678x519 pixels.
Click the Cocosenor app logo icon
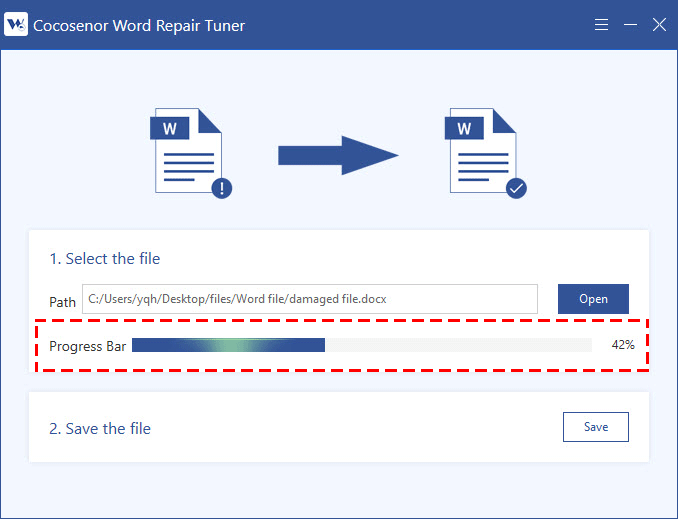pyautogui.click(x=16, y=24)
